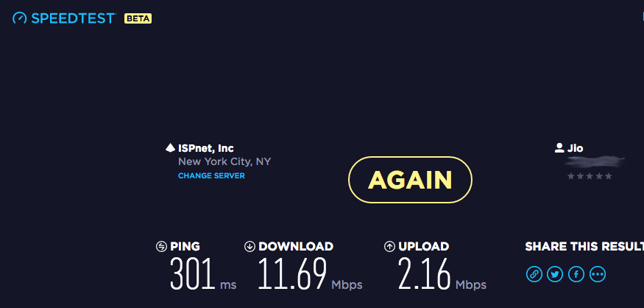Click the yellow BETA badge
The image size is (644, 308).
(138, 18)
